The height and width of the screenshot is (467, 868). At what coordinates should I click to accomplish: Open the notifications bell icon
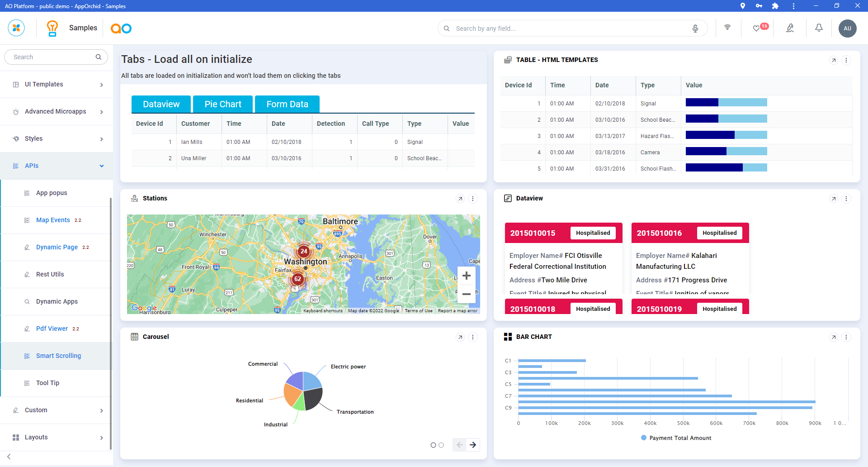point(819,28)
